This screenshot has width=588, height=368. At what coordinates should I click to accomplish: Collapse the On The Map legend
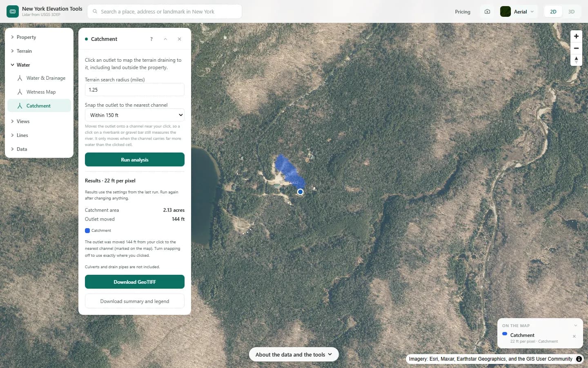coord(576,325)
